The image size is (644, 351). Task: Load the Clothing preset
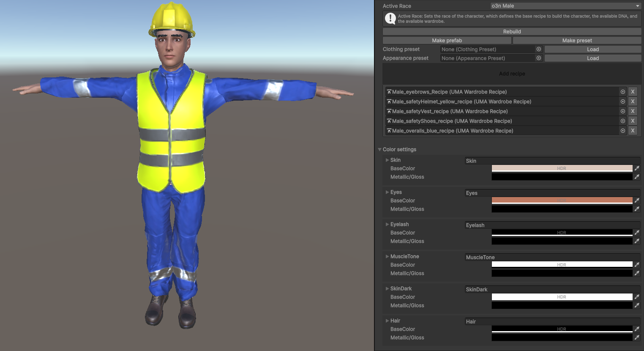pyautogui.click(x=593, y=49)
